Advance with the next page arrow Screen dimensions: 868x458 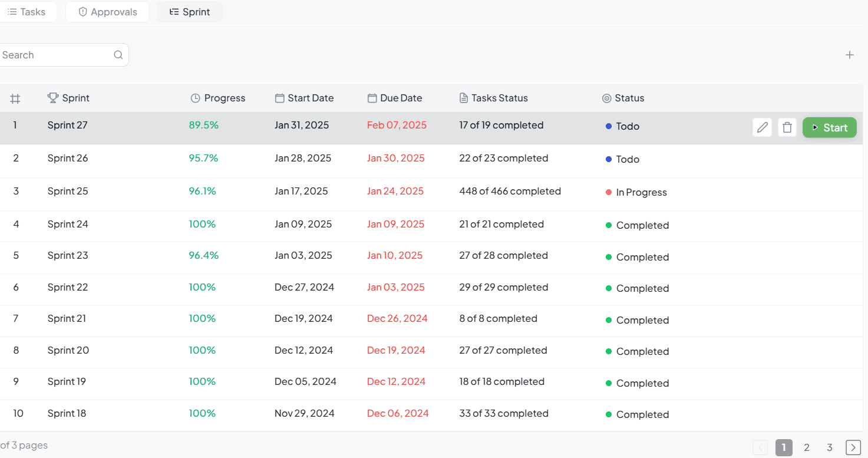point(853,447)
